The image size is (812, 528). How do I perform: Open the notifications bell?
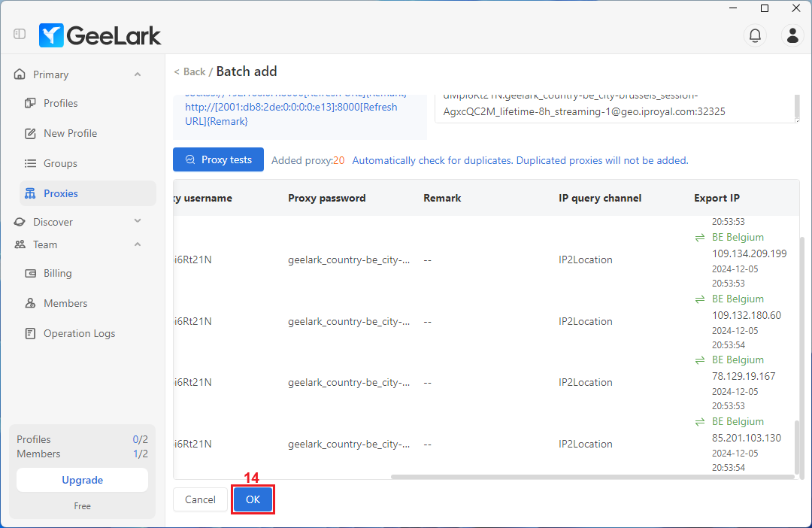(x=755, y=35)
